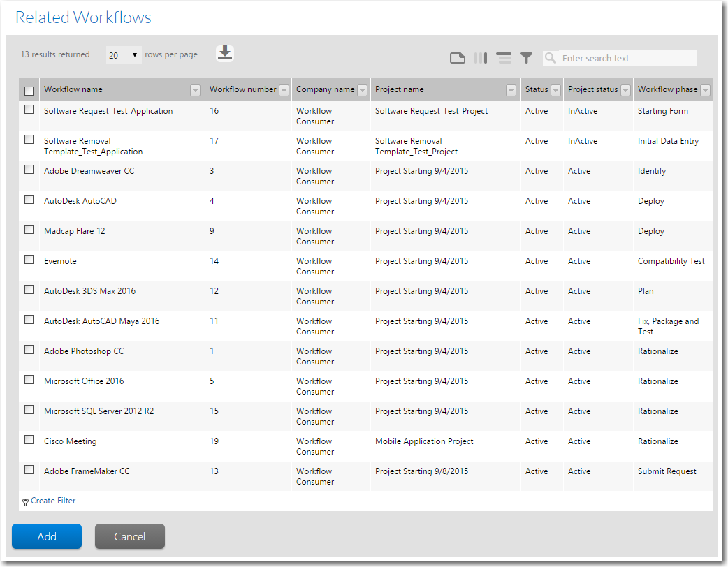Sort by the Project name header
This screenshot has width=728, height=567.
[400, 89]
